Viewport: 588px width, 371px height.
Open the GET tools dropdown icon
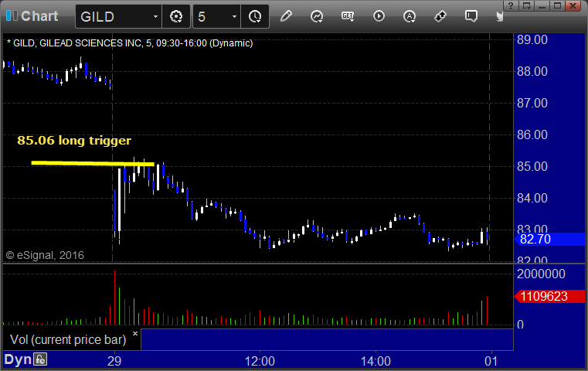click(348, 16)
